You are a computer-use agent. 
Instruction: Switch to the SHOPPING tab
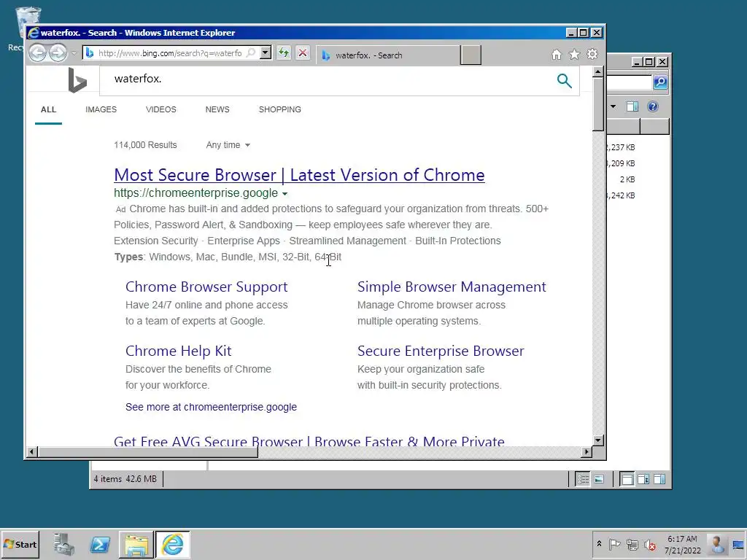[x=279, y=109]
